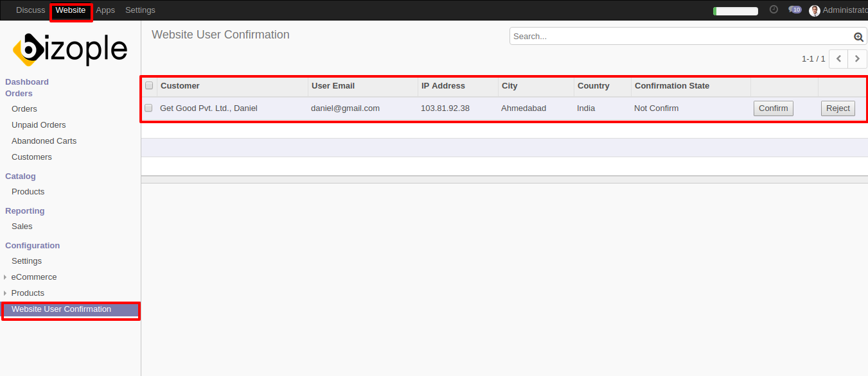The image size is (868, 376).
Task: Click the Bizople logo
Action: point(70,49)
